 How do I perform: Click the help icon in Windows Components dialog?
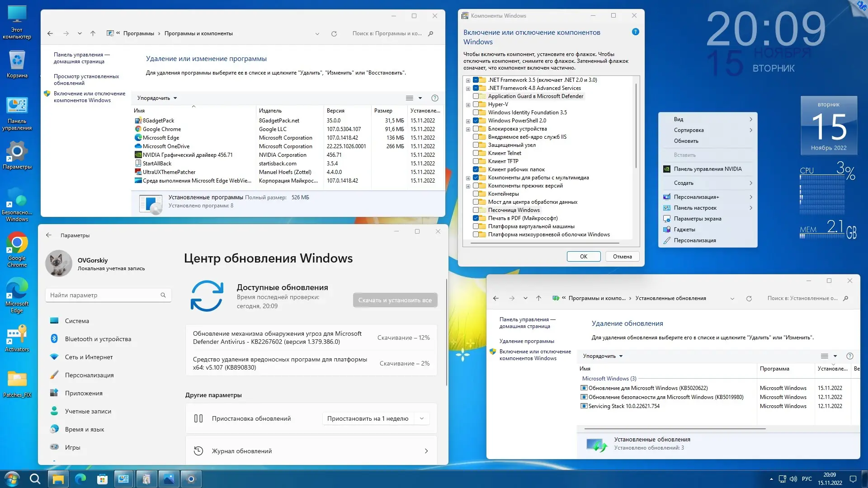tap(635, 32)
